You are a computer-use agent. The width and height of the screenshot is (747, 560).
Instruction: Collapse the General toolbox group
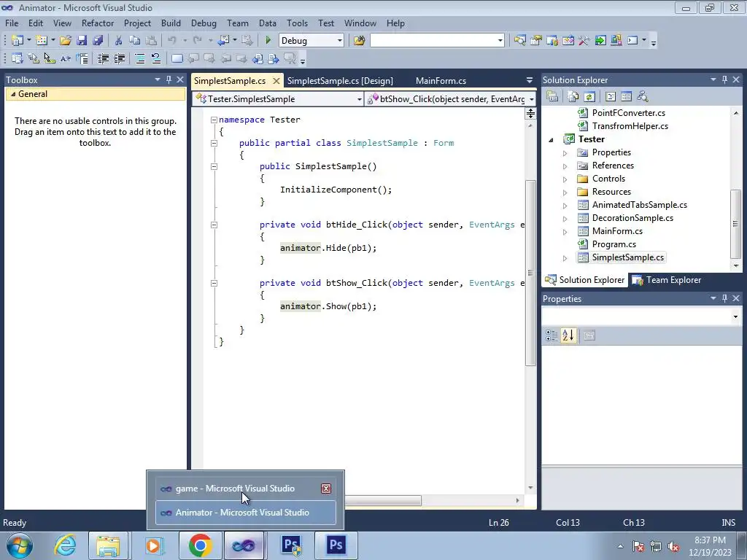pos(13,94)
